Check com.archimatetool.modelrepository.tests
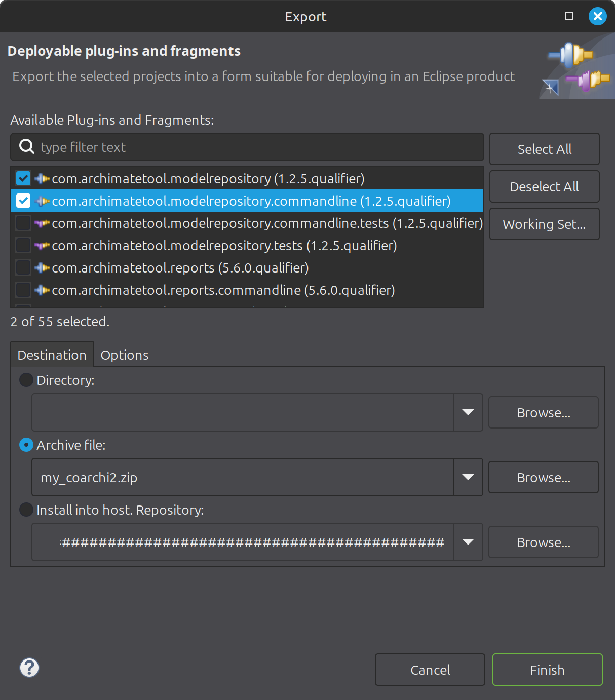Screen dimensions: 615x700 (23, 246)
